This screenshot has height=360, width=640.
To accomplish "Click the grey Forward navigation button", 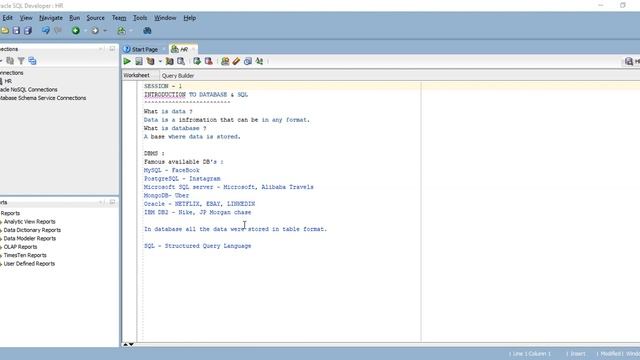I will [x=95, y=31].
